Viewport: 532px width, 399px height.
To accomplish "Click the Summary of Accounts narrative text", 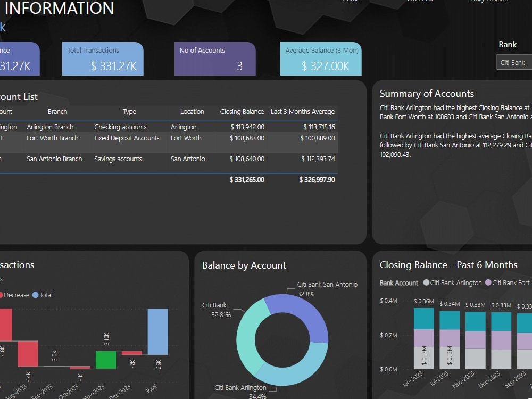I will click(x=456, y=131).
